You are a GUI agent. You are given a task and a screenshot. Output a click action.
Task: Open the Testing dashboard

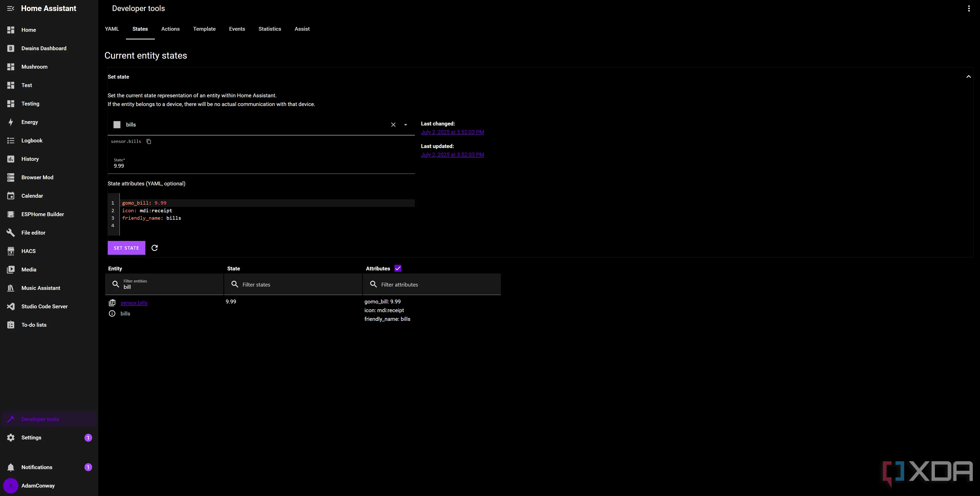pos(30,103)
